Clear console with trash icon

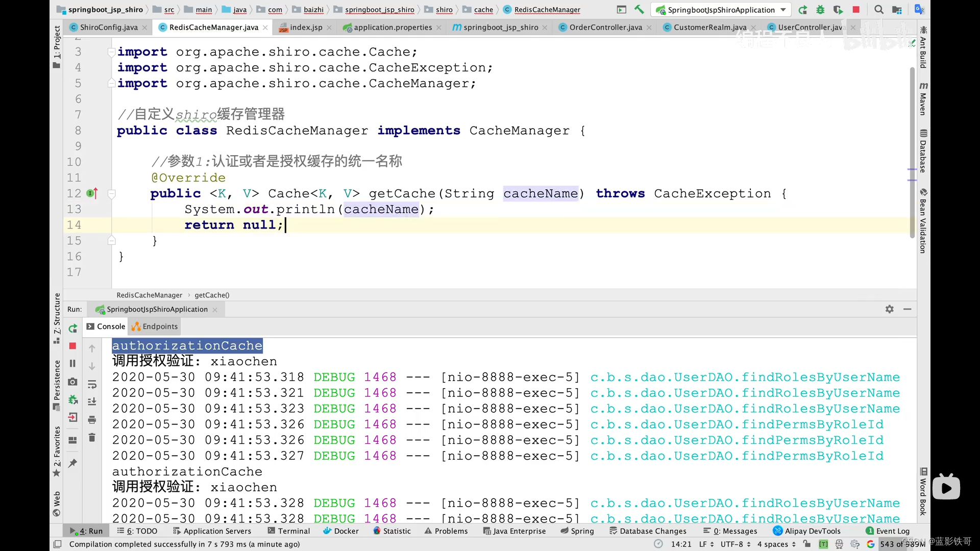pyautogui.click(x=92, y=437)
